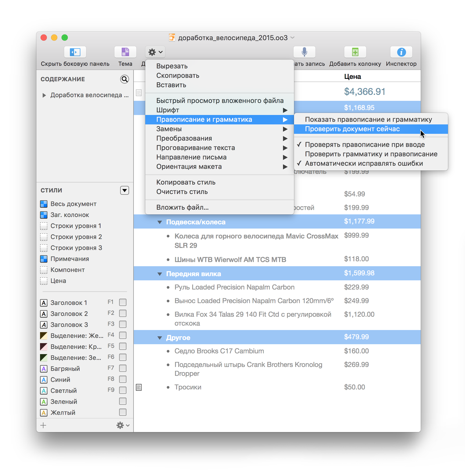Select the Тросики row text
Screen dimensions: 465x476
pos(188,387)
